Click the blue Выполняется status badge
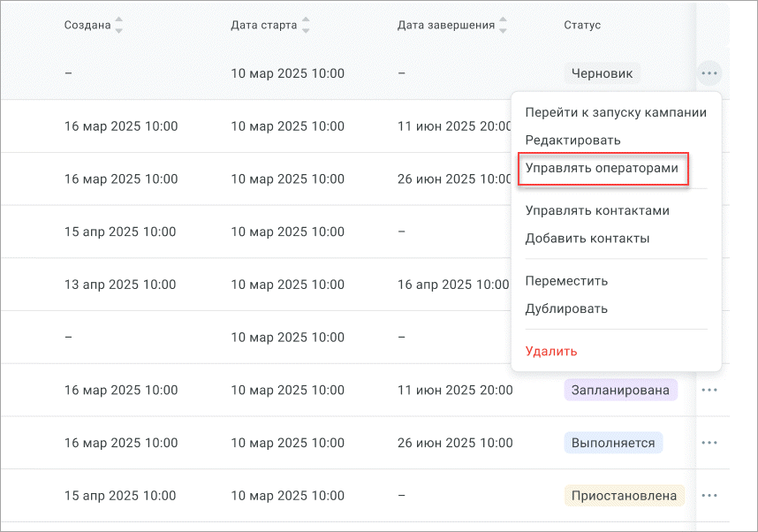Viewport: 758px width, 532px height. 613,443
